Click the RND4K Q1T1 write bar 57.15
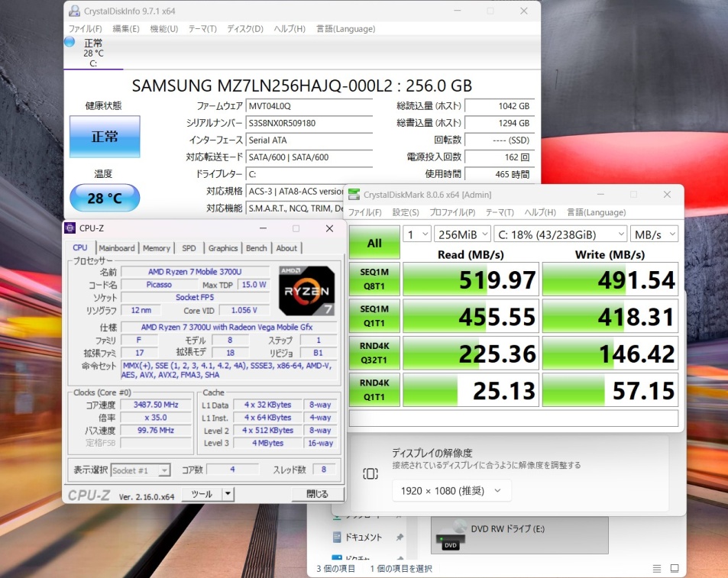The width and height of the screenshot is (728, 578). 610,390
